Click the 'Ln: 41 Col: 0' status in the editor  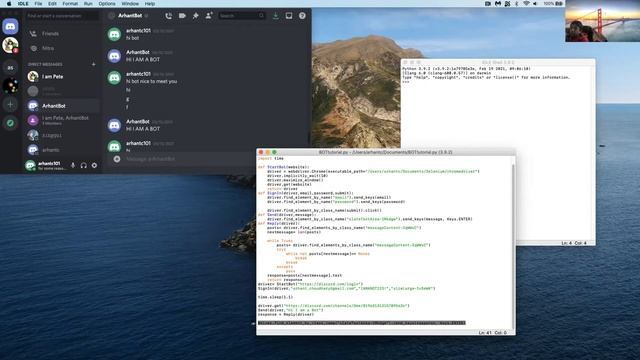(492, 333)
